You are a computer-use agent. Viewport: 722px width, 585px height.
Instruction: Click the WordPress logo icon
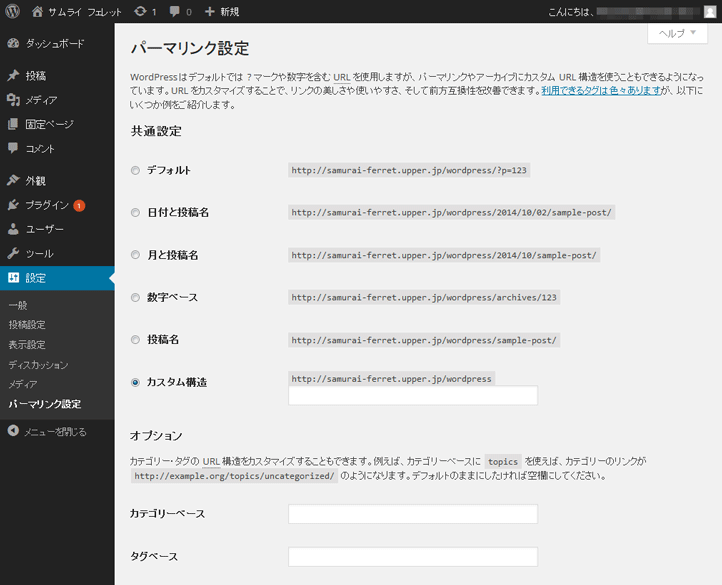coord(12,12)
